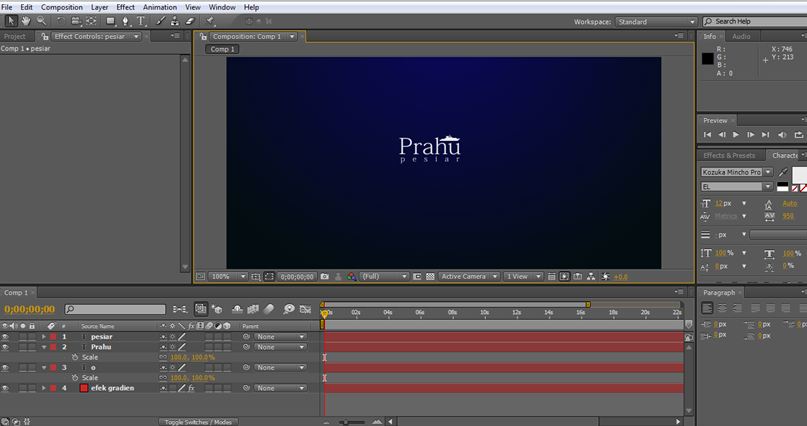807x426 pixels.
Task: Switch to the Project tab
Action: click(15, 37)
